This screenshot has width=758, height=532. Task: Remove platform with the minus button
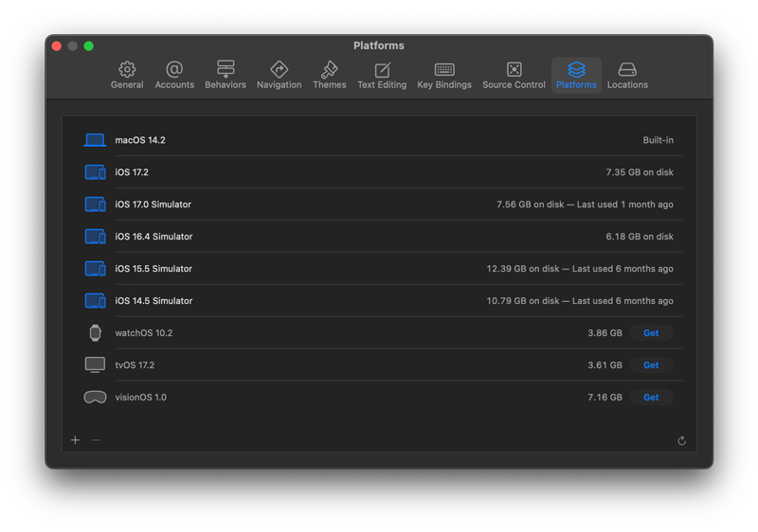point(97,440)
